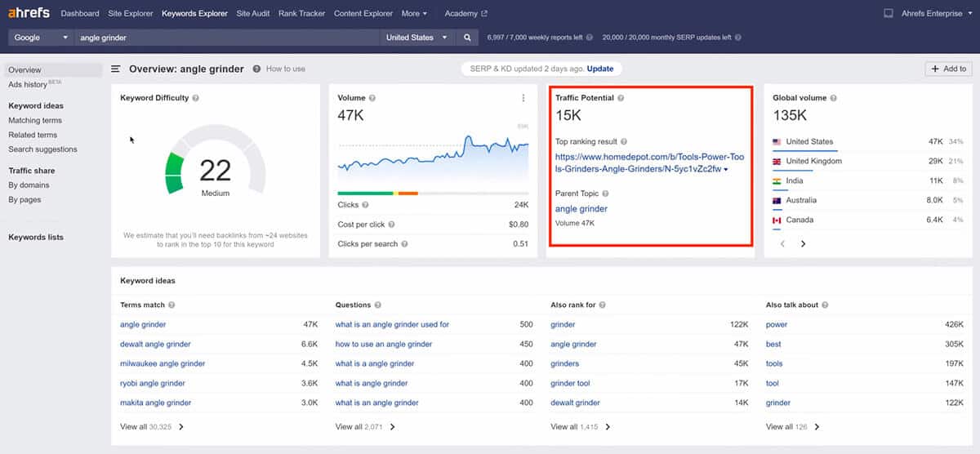
Task: Click the help icon beside Clicks
Action: pos(365,205)
